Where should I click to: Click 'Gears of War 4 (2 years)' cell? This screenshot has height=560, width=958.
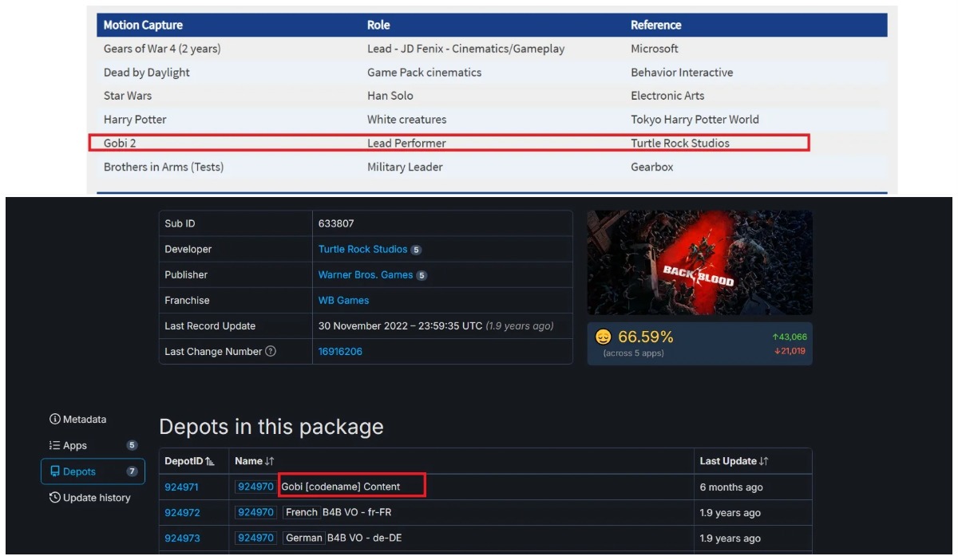coord(162,49)
